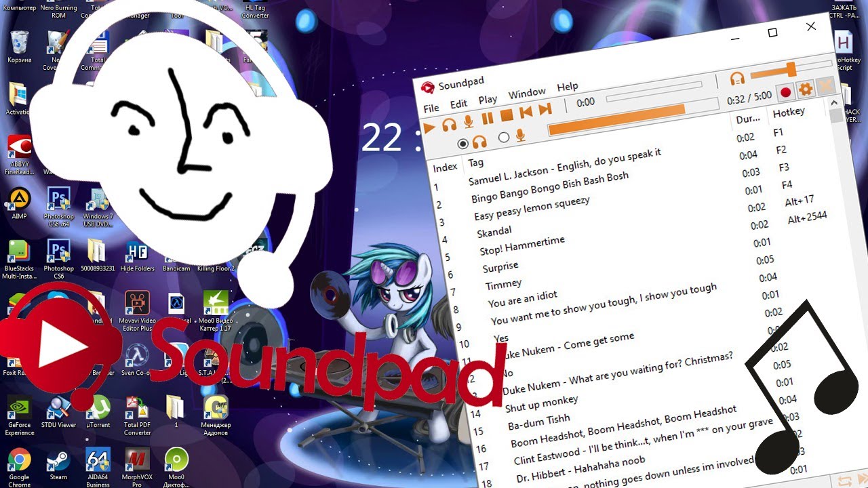Image resolution: width=868 pixels, height=488 pixels.
Task: Open Movavi Video Editor Plus shortcut
Action: [x=137, y=312]
